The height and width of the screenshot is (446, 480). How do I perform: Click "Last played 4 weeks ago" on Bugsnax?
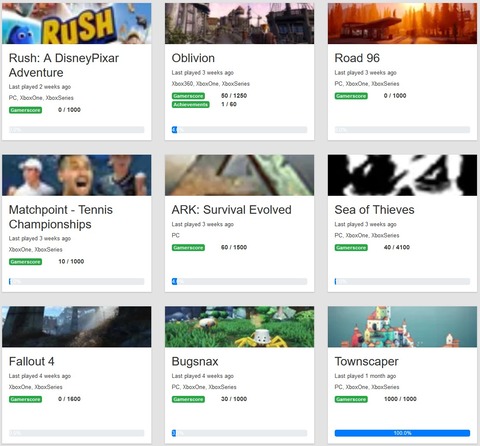pyautogui.click(x=203, y=376)
